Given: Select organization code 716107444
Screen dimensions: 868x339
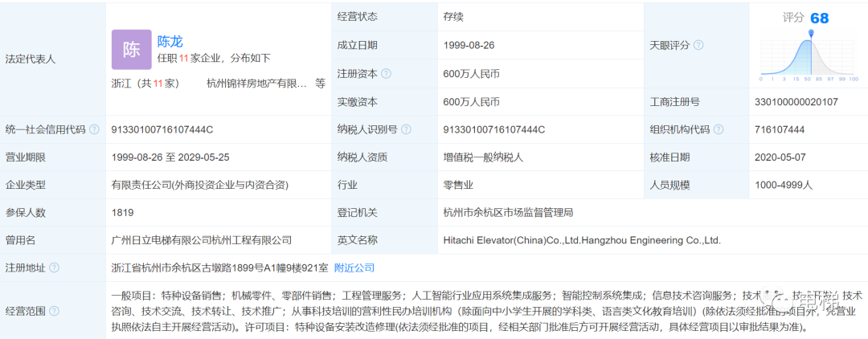Looking at the screenshot, I should click(780, 129).
